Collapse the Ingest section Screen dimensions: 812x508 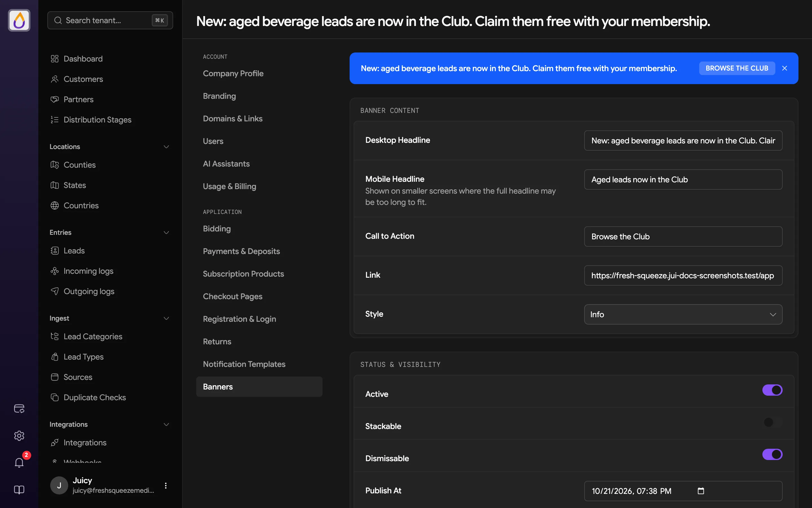[x=166, y=318]
